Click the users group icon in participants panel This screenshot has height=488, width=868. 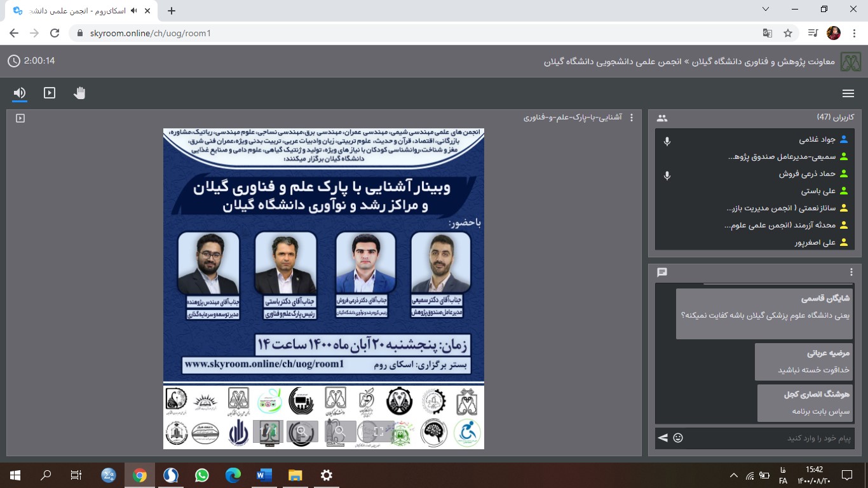[x=662, y=118]
